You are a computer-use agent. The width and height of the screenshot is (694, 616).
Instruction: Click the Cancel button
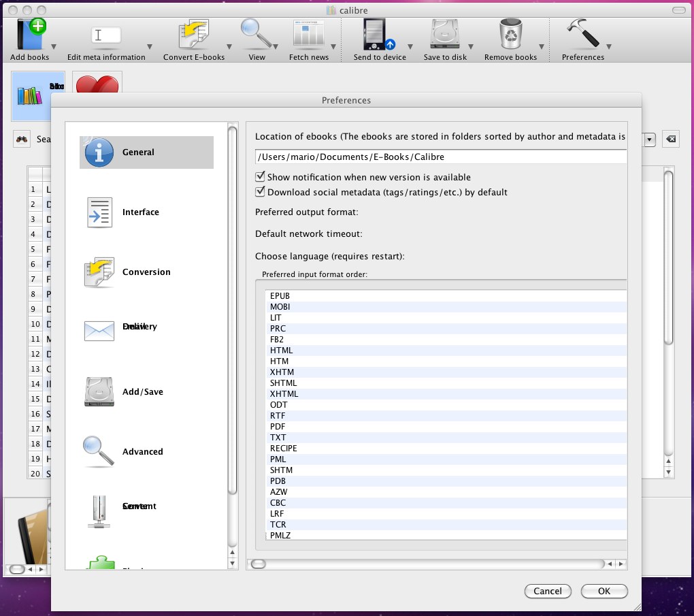[548, 591]
